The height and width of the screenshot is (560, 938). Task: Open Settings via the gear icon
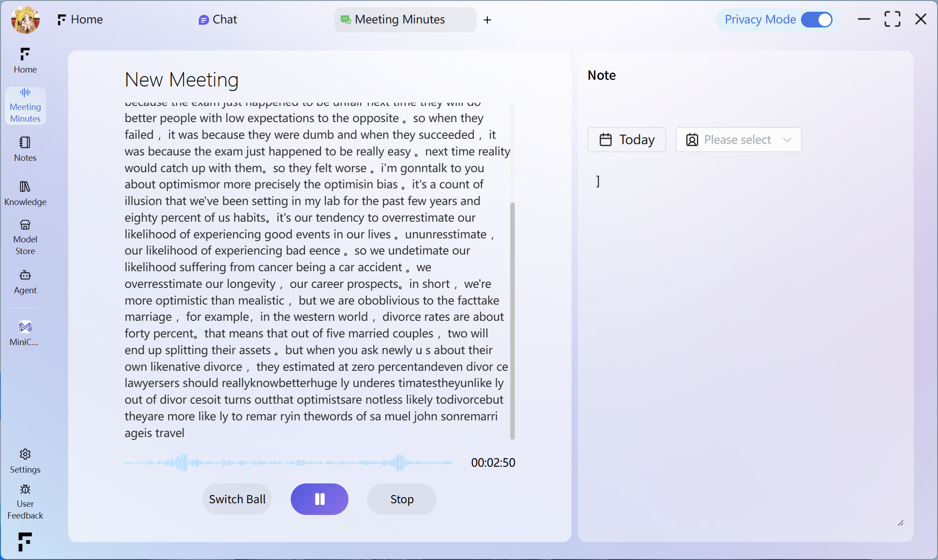click(25, 454)
